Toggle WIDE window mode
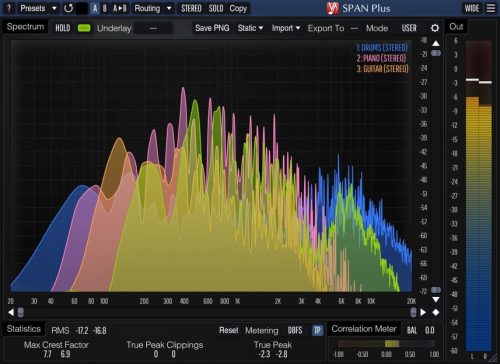 [472, 8]
